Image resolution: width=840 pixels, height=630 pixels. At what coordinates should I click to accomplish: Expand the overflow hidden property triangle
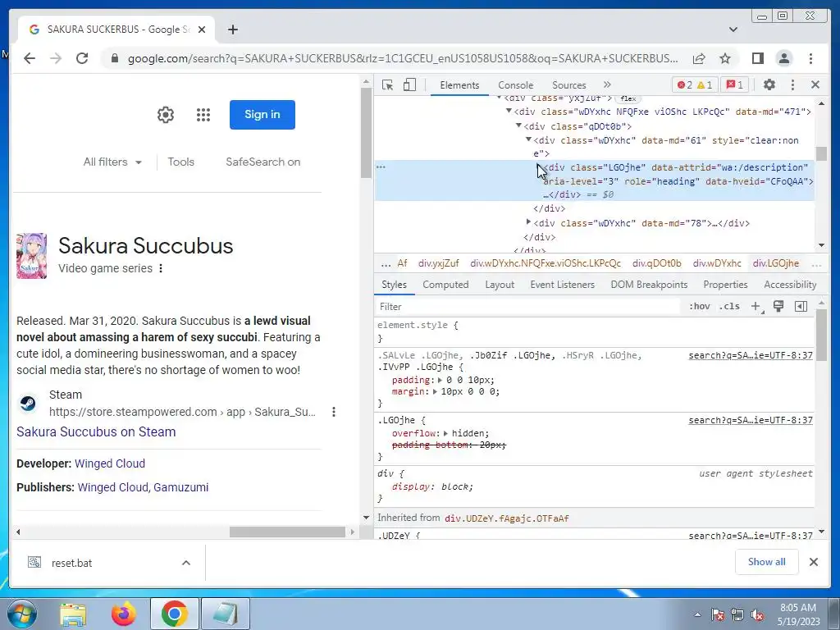[445, 433]
